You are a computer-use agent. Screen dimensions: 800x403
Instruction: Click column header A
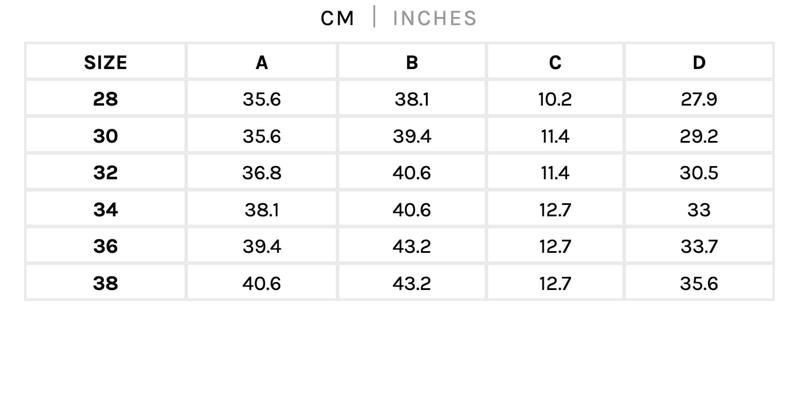click(262, 62)
